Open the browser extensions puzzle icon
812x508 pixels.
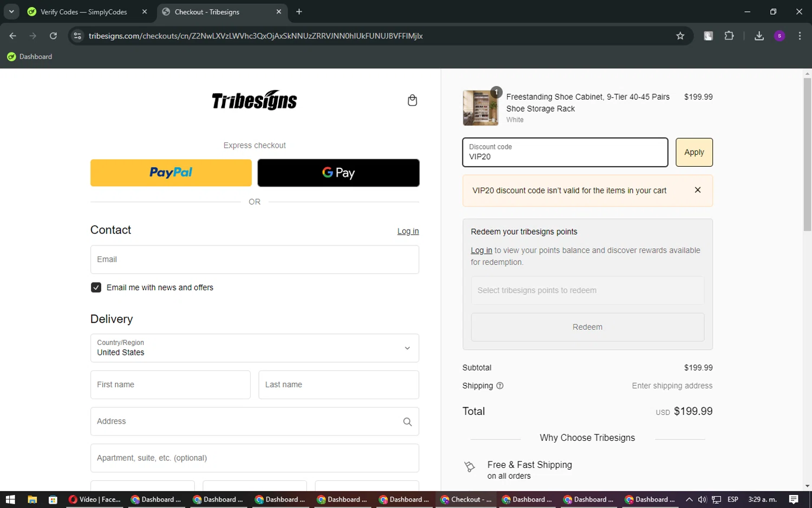point(729,36)
